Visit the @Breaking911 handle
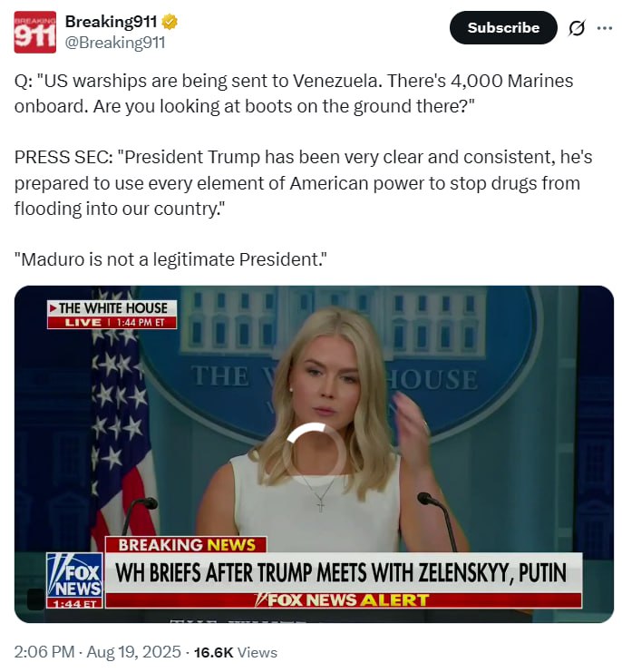 [115, 43]
